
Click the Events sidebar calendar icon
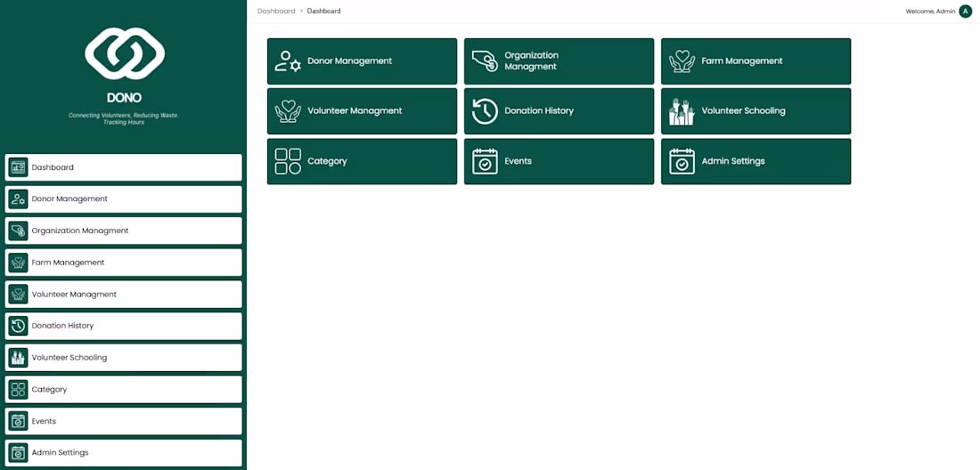point(18,421)
